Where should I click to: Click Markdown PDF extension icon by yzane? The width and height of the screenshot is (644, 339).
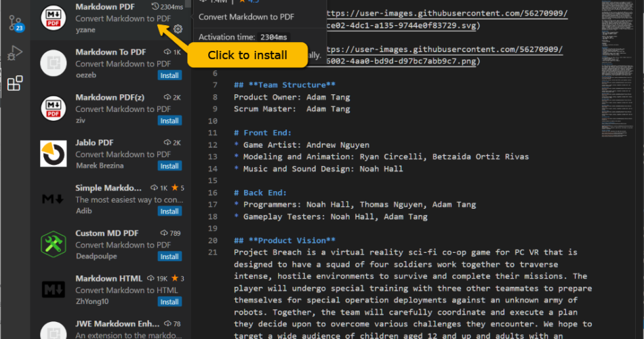click(53, 18)
